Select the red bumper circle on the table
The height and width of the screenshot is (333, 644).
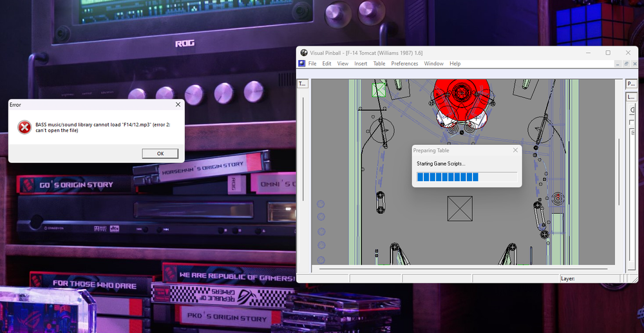(462, 93)
